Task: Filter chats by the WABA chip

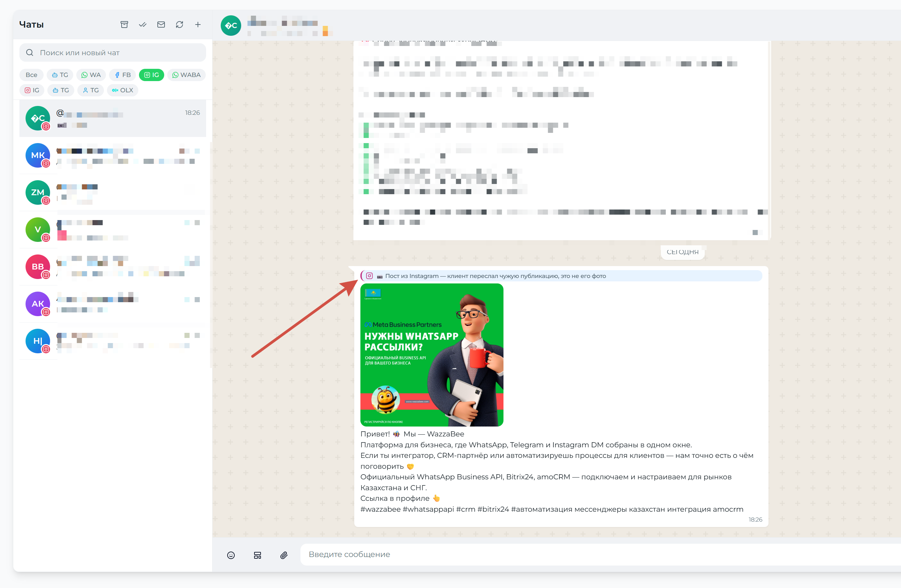Action: 186,75
